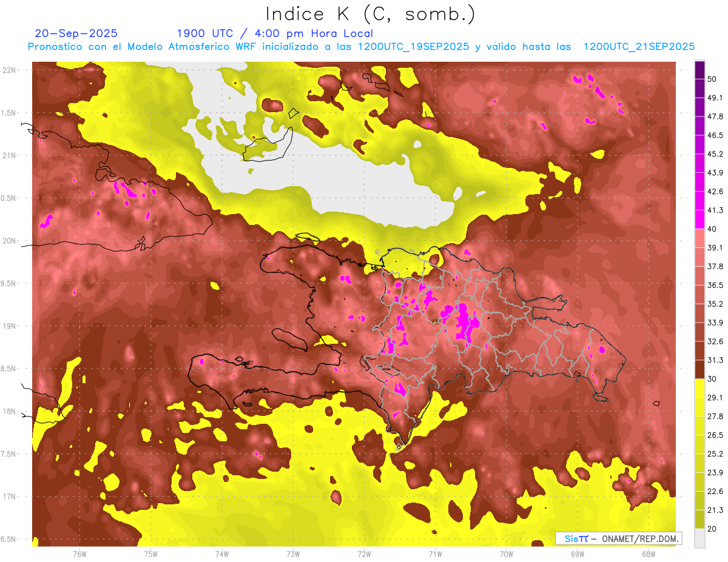This screenshot has width=728, height=562.
Task: Select the legend value "23.9"
Action: [x=715, y=473]
